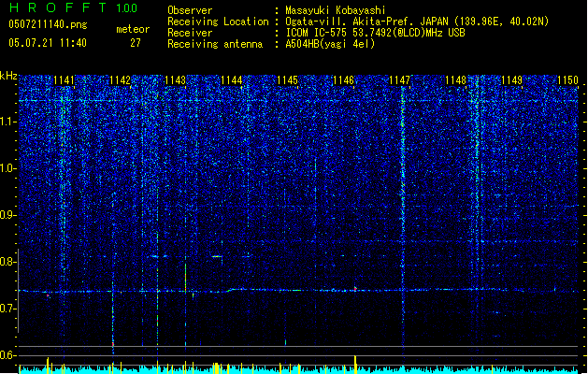Viewport: 588px width, 374px height.
Task: Click the 0.8 kHz axis label
Action: pyautogui.click(x=8, y=262)
